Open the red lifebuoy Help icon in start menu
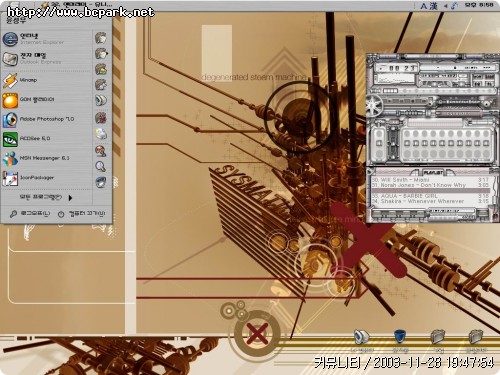The height and width of the screenshot is (375, 500). tap(101, 151)
